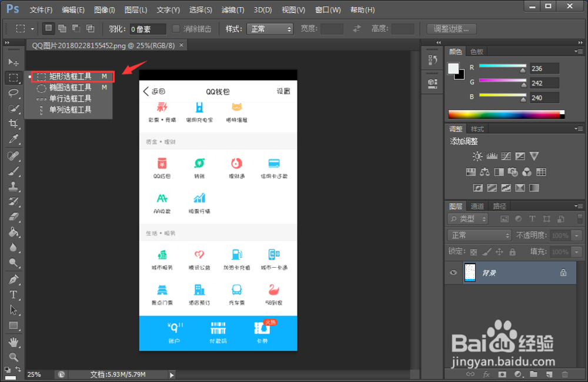
Task: Select the Quick Selection tool
Action: (14, 108)
